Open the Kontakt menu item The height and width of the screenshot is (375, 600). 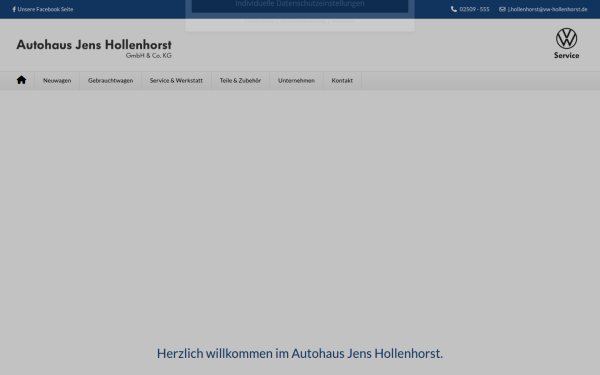coord(342,81)
